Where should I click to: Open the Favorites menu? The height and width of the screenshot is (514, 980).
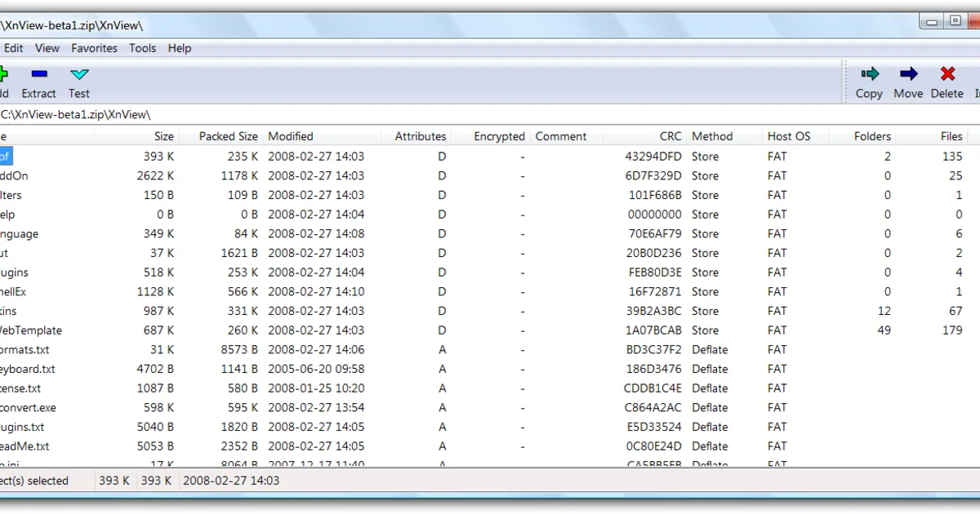click(94, 48)
